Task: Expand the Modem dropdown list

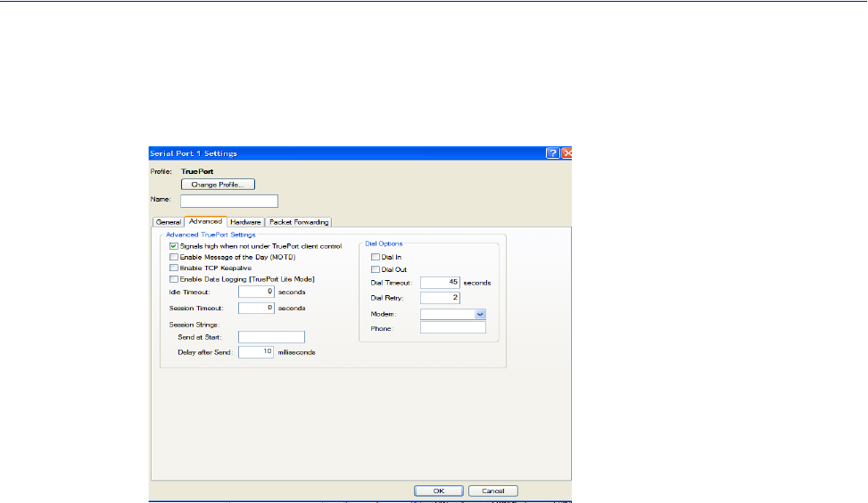Action: point(480,314)
